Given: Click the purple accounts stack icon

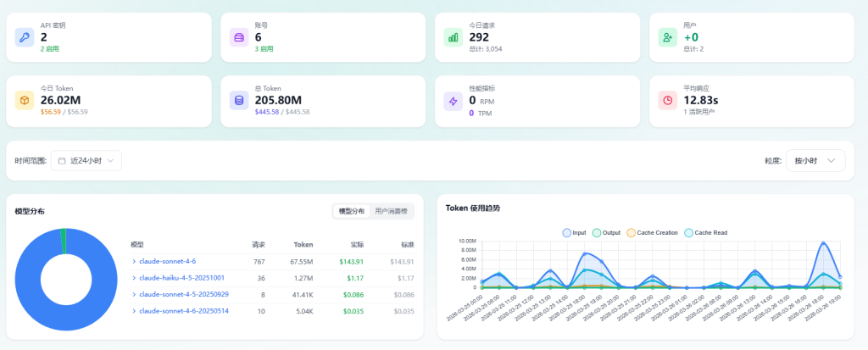Looking at the screenshot, I should point(239,37).
